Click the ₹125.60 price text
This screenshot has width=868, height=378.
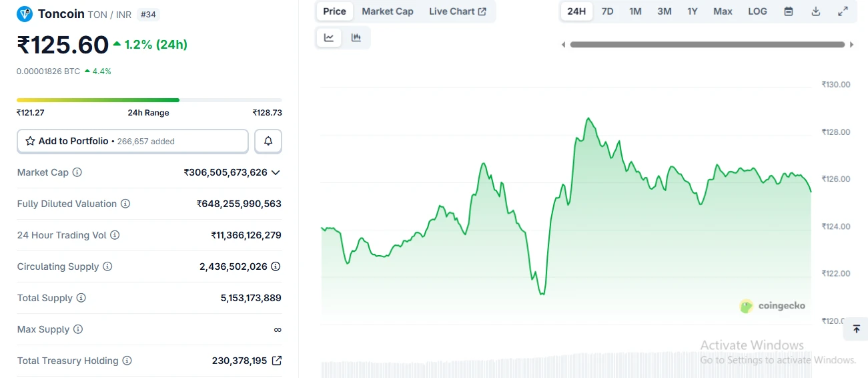coord(63,45)
